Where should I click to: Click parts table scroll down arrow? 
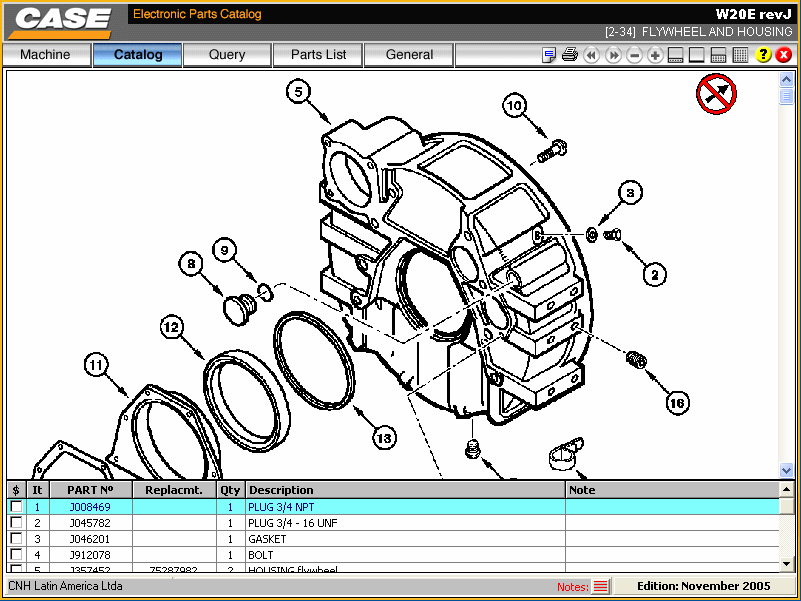pos(787,564)
